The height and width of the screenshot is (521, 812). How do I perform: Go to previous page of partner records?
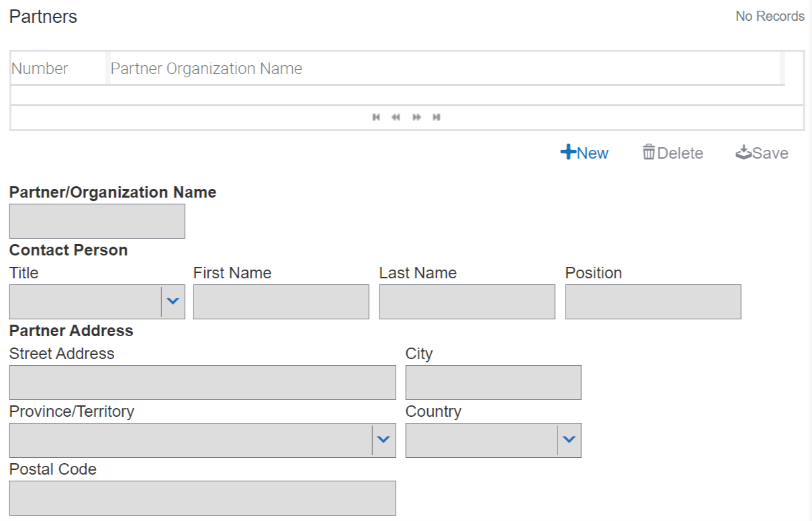point(396,118)
